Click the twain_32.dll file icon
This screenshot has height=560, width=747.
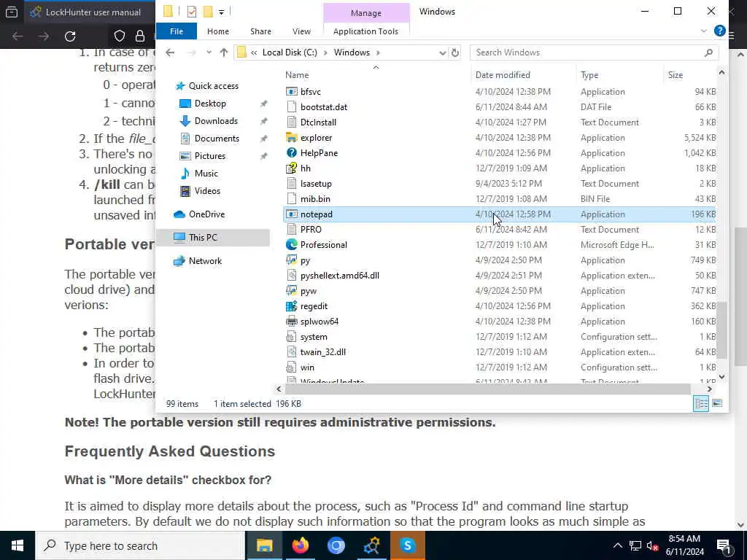(292, 352)
